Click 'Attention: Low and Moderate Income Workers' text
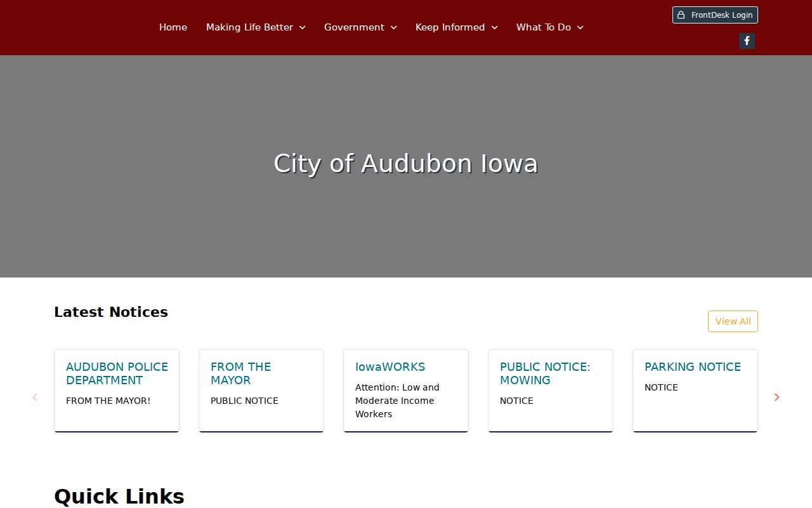The height and width of the screenshot is (508, 812). coord(397,401)
